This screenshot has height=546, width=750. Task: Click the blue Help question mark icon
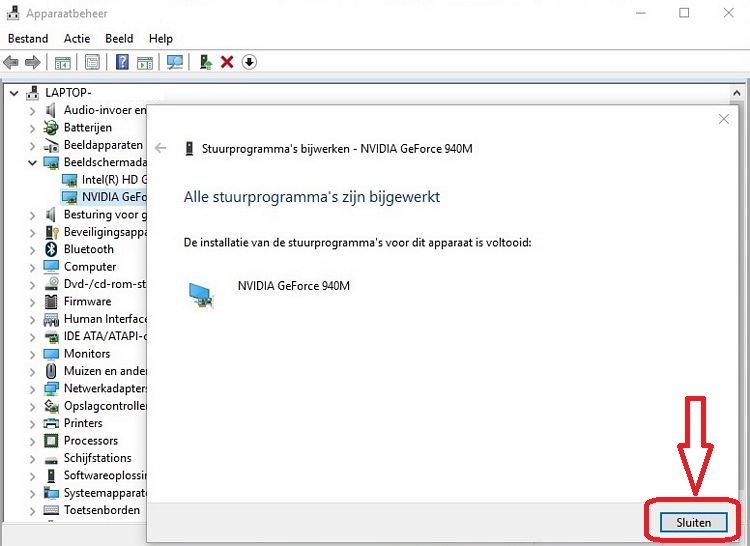[122, 62]
